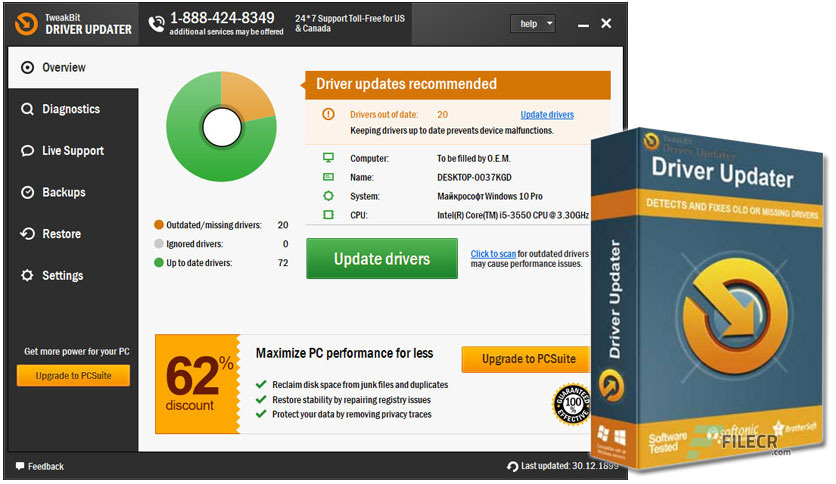Click the Upgrade to PCSuite button in promo banner
836x484 pixels.
(x=528, y=359)
